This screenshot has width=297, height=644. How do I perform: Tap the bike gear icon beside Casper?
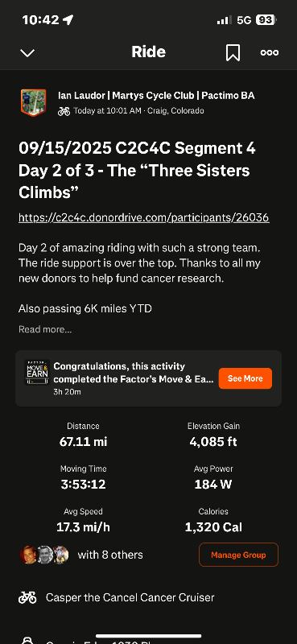click(x=27, y=597)
